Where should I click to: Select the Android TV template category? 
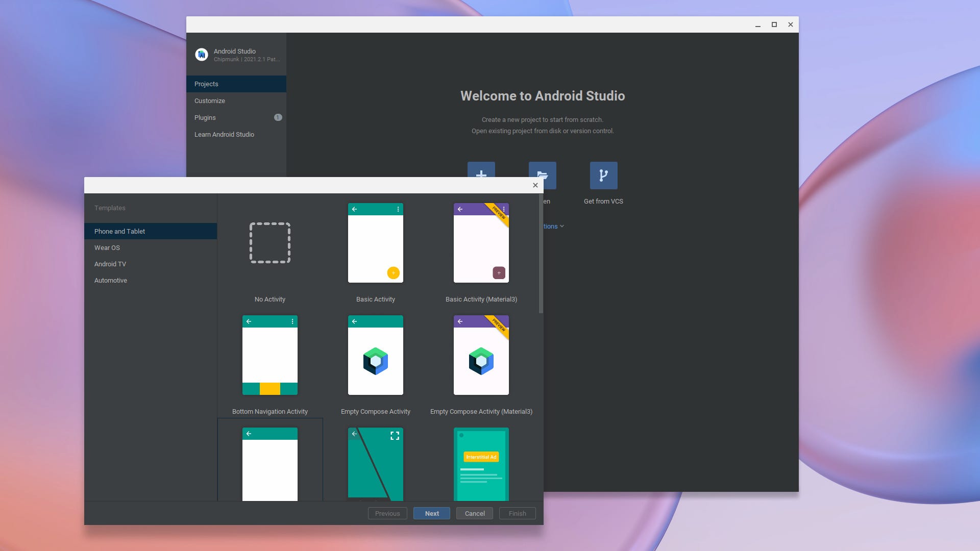(110, 264)
